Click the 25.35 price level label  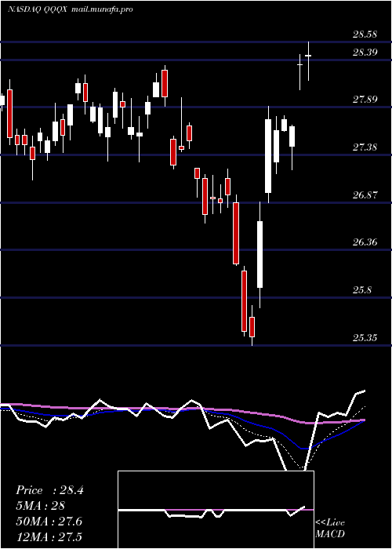point(365,338)
